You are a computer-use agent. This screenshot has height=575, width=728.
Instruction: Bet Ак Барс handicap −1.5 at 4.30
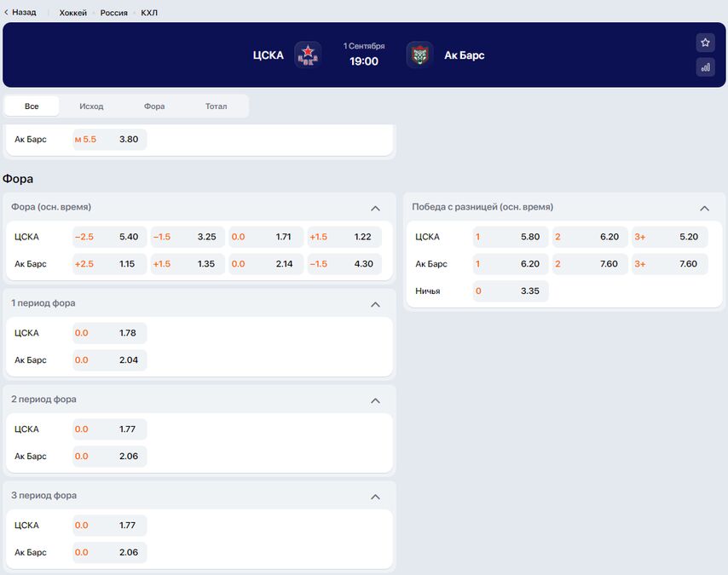click(x=344, y=263)
